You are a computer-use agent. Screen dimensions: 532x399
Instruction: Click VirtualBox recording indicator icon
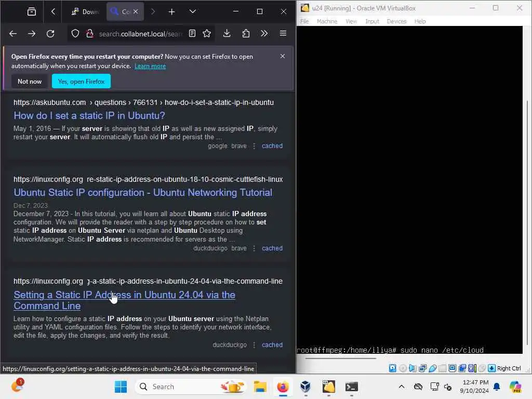pos(462,368)
